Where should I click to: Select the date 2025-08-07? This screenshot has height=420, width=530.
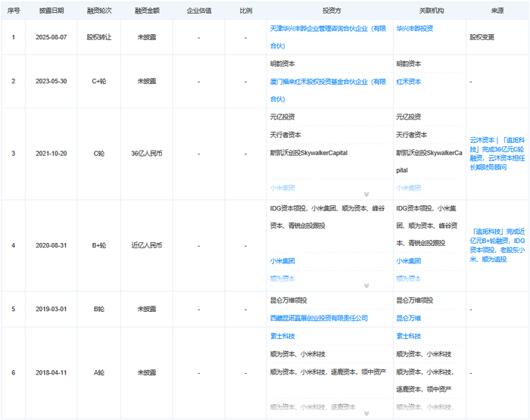click(51, 37)
